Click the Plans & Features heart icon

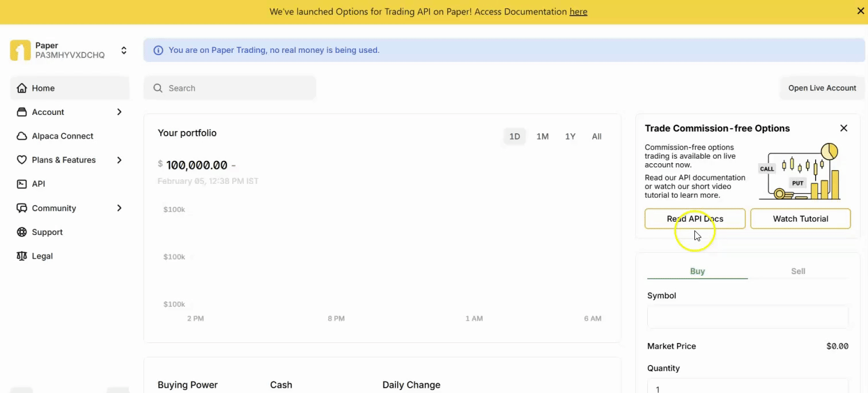[x=22, y=160]
